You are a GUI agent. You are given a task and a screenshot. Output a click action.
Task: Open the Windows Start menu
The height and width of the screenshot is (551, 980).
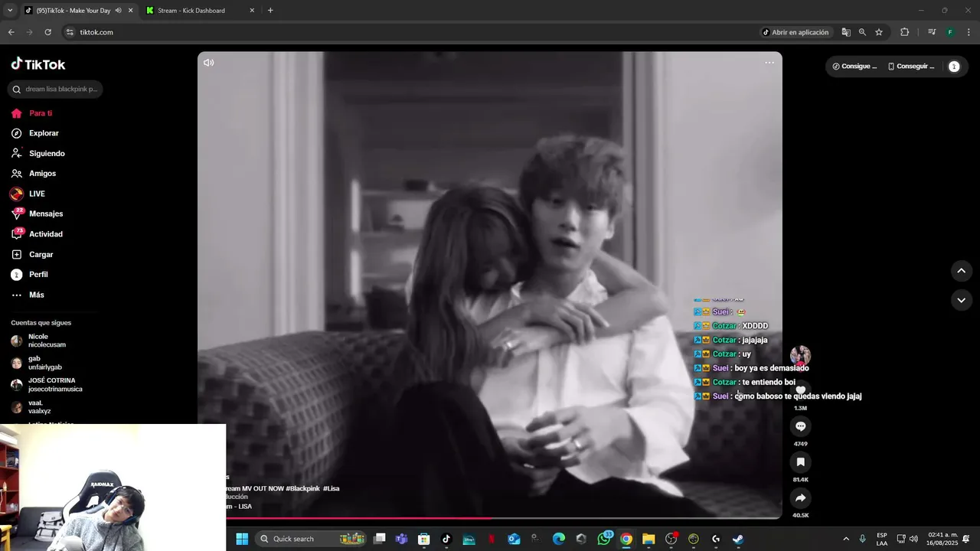[x=242, y=539]
